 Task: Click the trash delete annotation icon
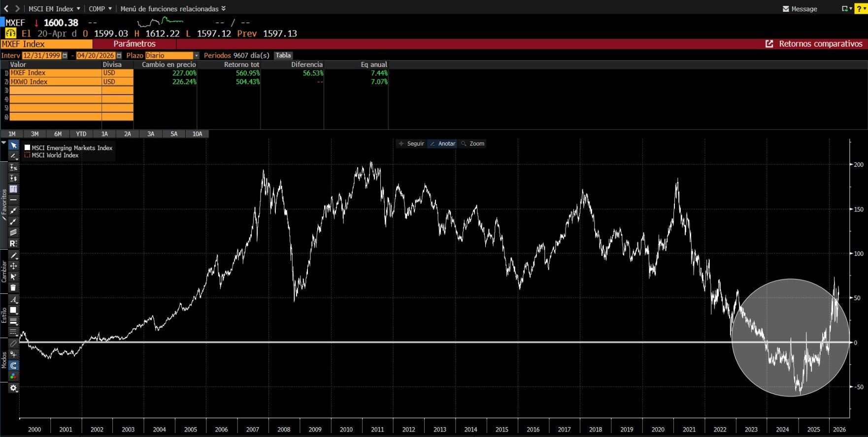tap(13, 288)
